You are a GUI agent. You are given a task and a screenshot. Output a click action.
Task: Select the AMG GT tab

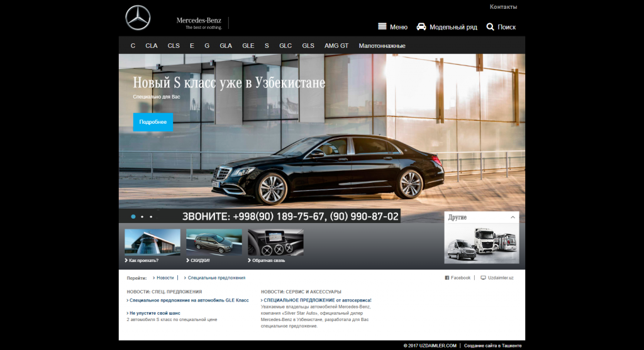[336, 45]
